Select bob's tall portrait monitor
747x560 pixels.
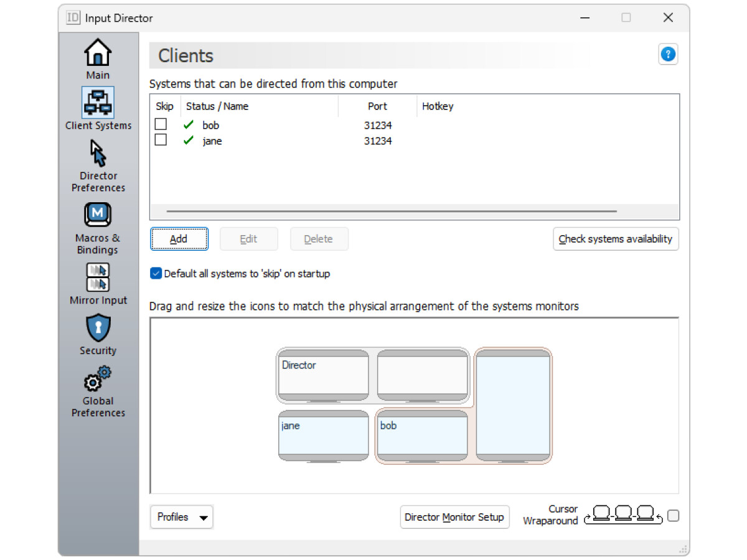(x=513, y=406)
